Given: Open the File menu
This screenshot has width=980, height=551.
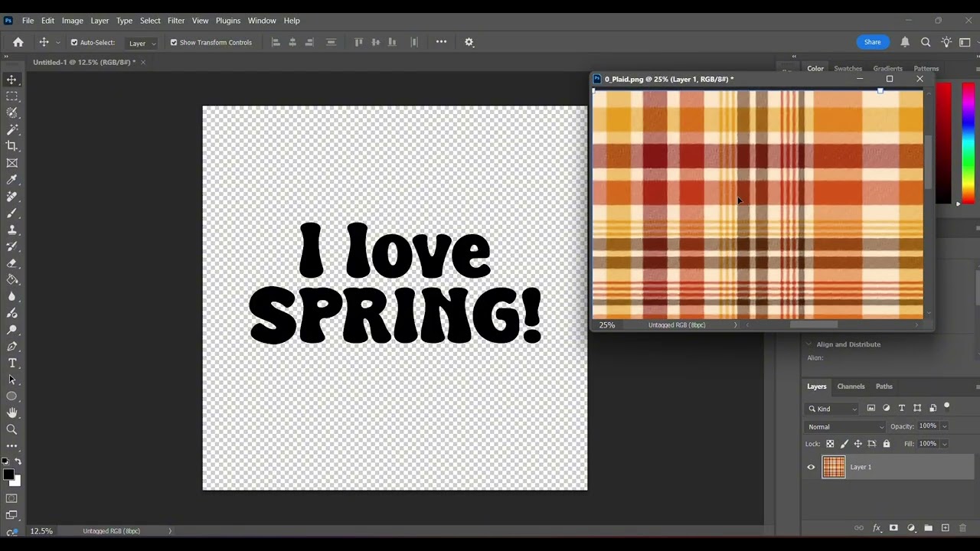Looking at the screenshot, I should click(x=28, y=21).
